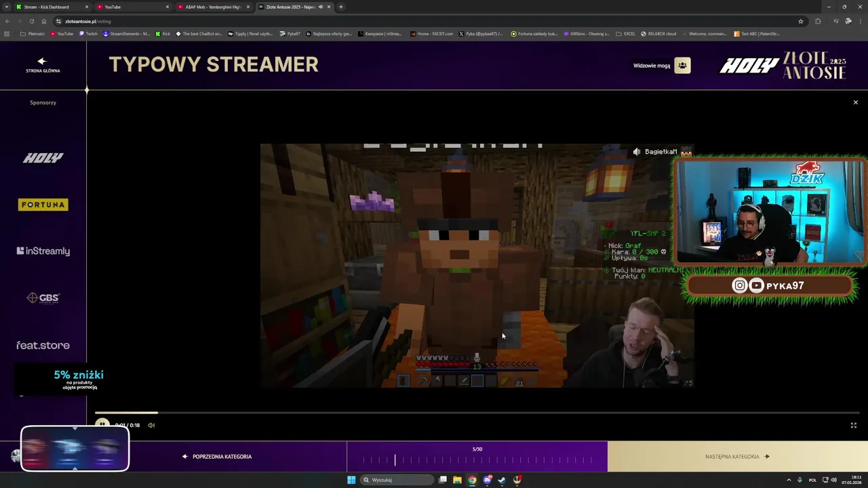The width and height of the screenshot is (868, 488).
Task: Open the inStreamly sponsor logo
Action: click(43, 251)
